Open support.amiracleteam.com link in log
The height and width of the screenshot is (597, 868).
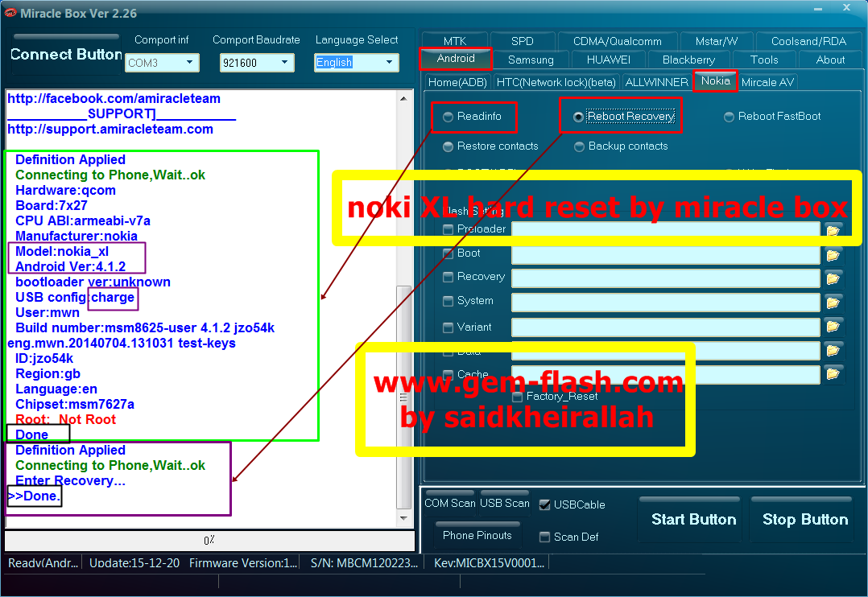tap(110, 129)
